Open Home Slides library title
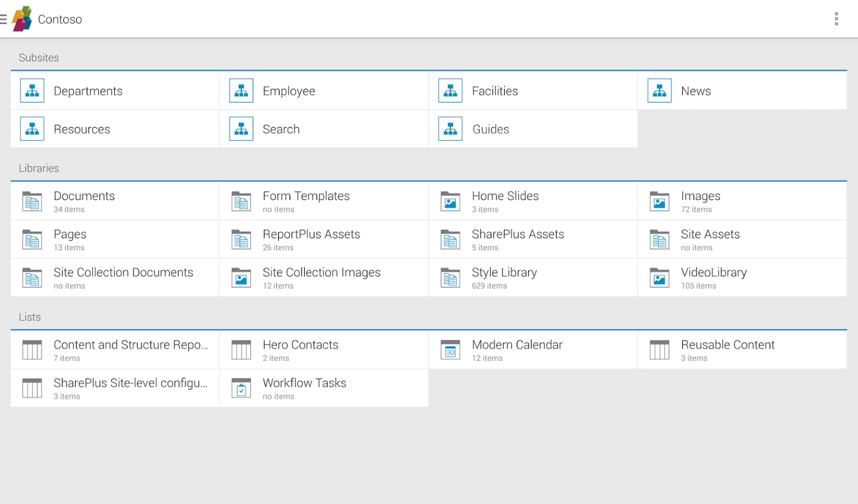 505,196
